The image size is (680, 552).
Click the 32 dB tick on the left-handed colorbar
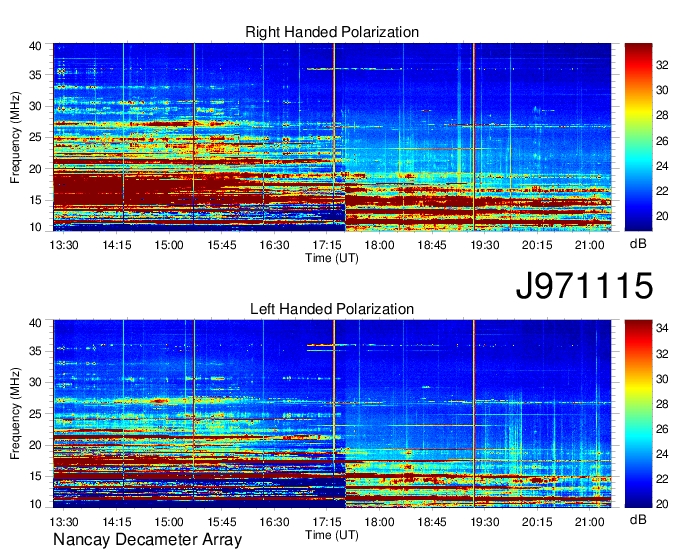coord(662,354)
